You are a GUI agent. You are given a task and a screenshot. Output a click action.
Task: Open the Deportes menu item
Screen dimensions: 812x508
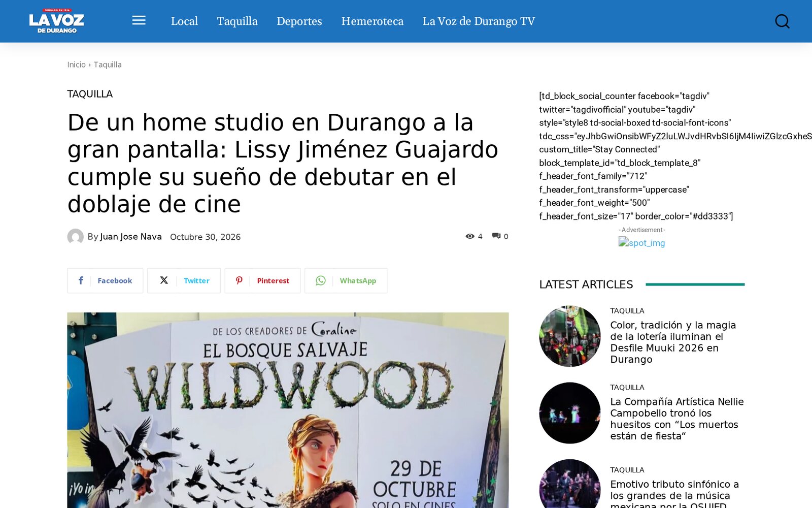(x=299, y=21)
